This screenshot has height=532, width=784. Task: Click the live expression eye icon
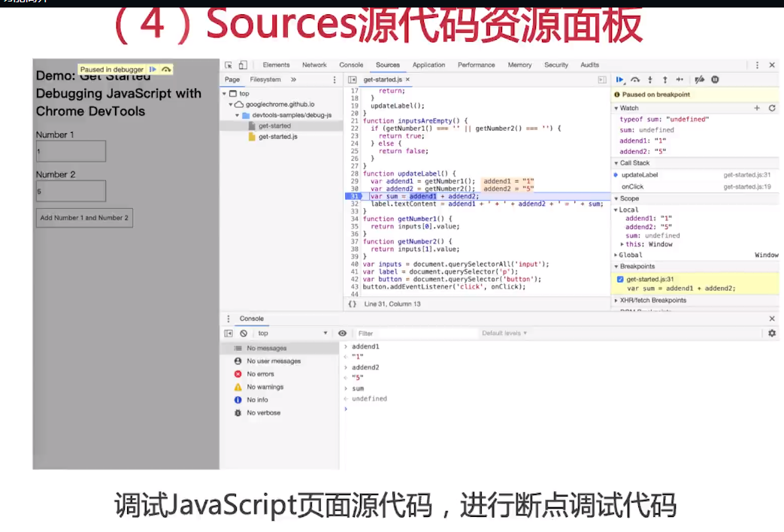point(343,334)
